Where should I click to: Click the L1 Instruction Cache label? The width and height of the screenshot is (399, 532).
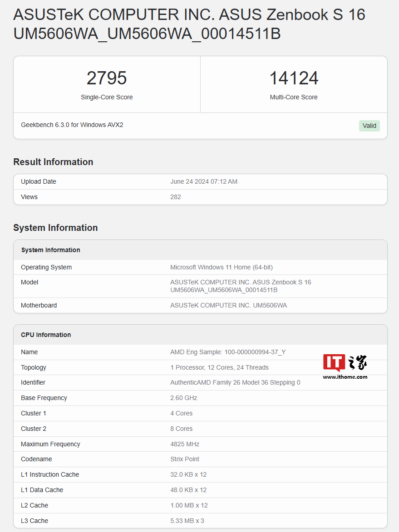[50, 475]
